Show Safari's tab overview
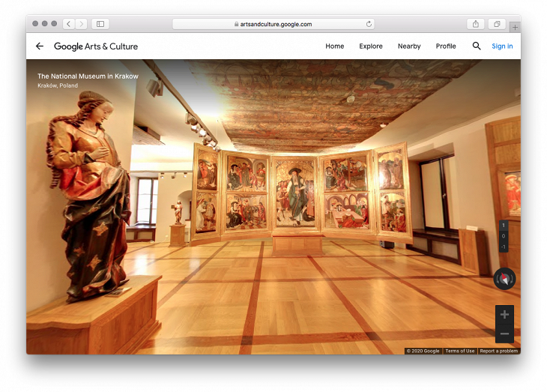547x392 pixels. tap(496, 24)
